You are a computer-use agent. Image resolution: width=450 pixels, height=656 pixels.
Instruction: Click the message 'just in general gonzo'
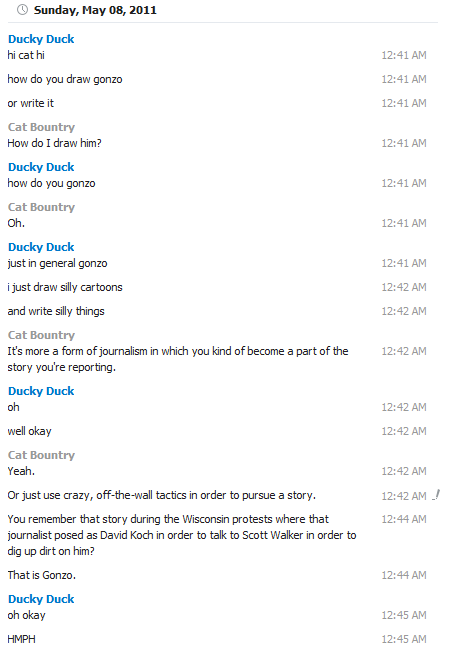click(x=57, y=263)
